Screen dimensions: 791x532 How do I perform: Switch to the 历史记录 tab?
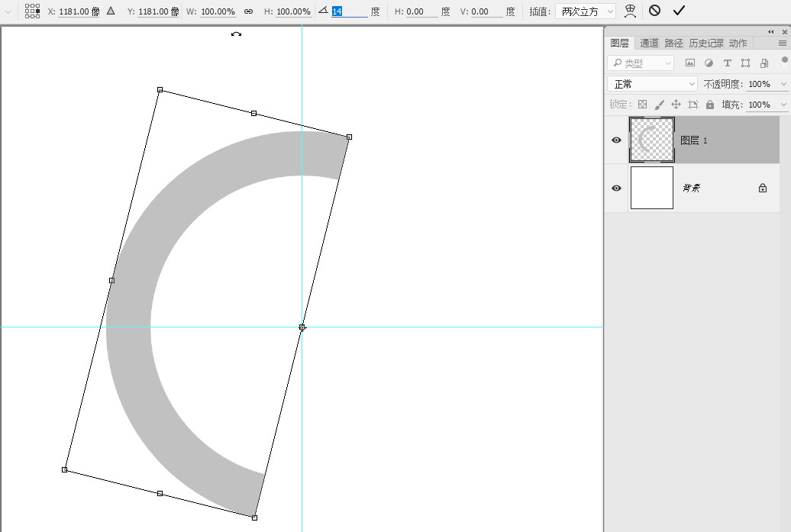[705, 44]
